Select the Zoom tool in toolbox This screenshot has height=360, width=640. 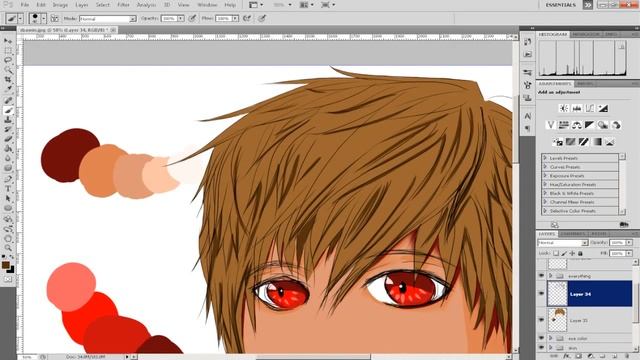(8, 248)
